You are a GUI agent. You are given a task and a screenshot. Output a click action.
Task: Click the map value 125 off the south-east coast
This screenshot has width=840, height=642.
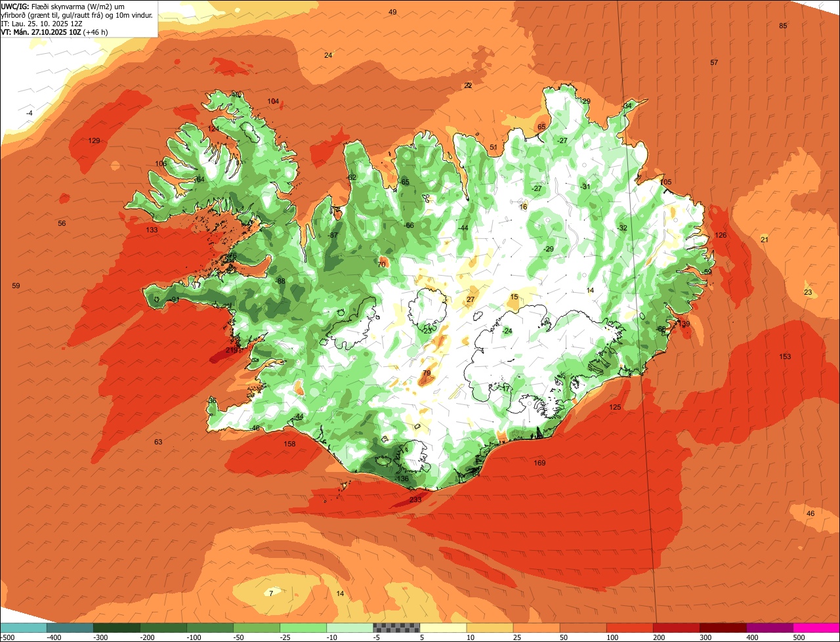615,407
